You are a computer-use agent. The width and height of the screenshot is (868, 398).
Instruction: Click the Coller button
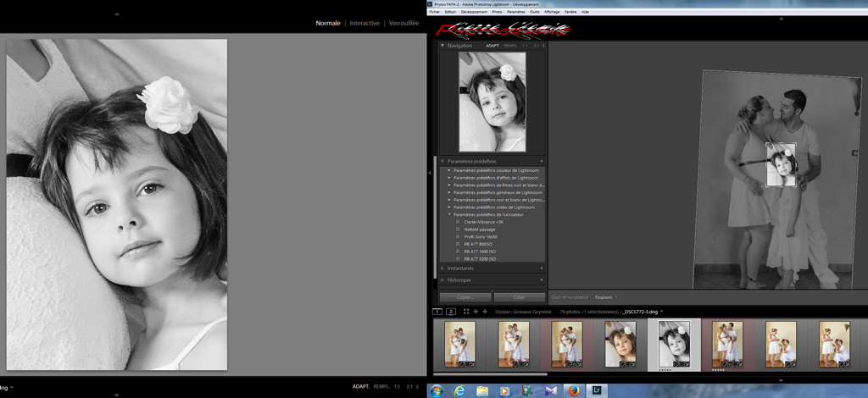[520, 297]
